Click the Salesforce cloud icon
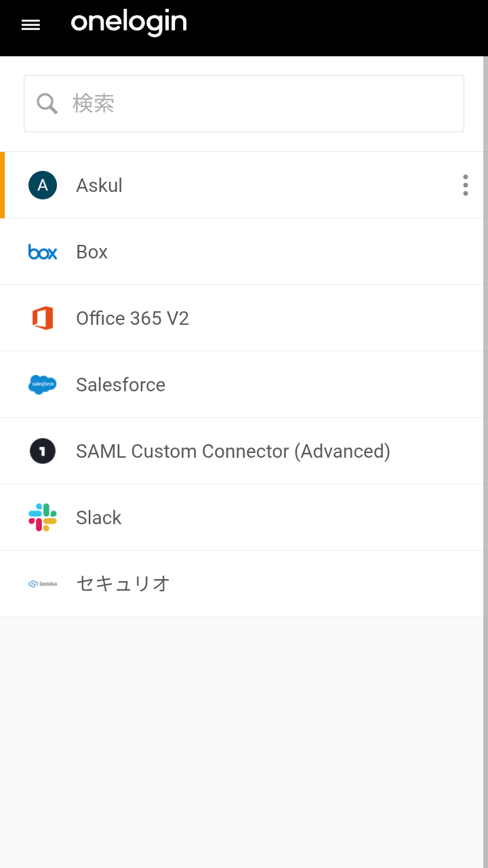The image size is (488, 868). tap(43, 384)
